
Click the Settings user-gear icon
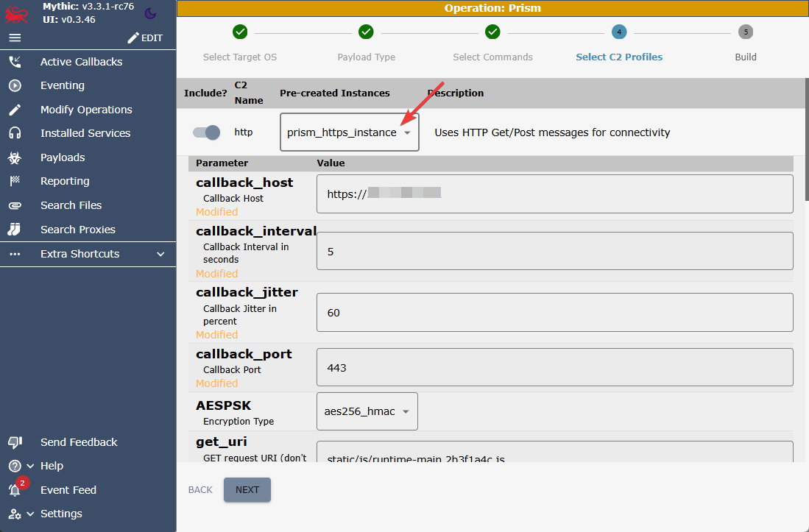point(15,514)
